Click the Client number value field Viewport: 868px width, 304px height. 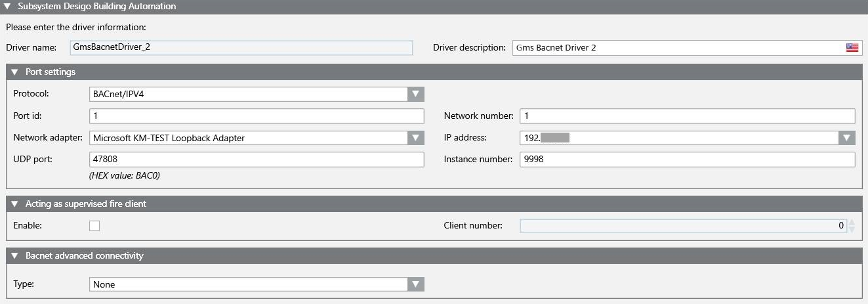(x=682, y=226)
